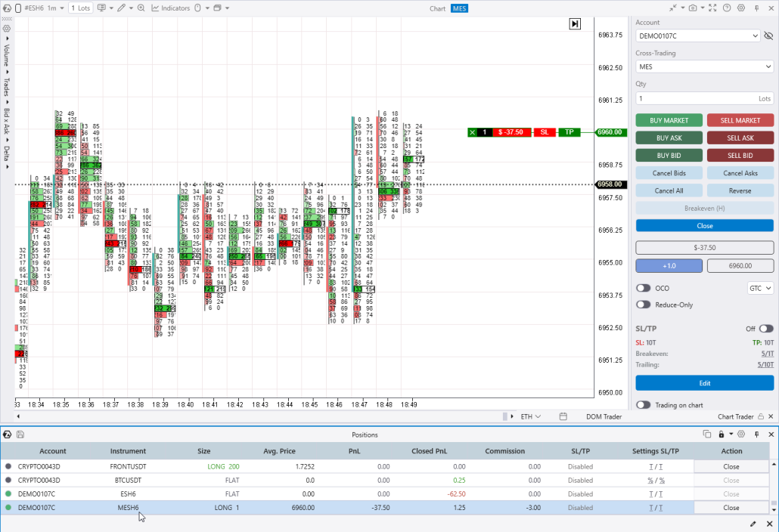Click the BUY MARKET button

tap(669, 120)
